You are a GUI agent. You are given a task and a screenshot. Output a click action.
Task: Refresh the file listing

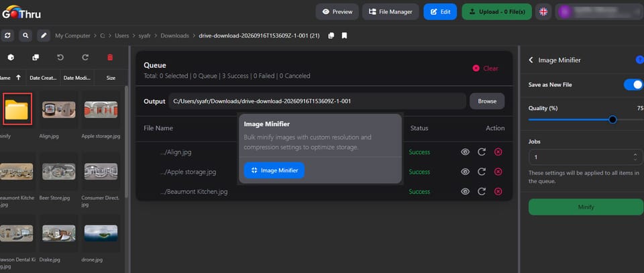pos(7,36)
